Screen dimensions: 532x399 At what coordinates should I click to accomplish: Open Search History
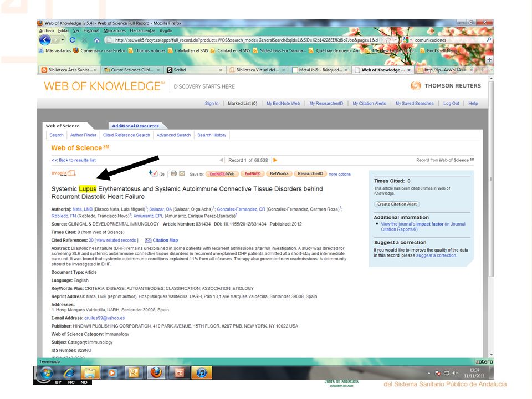coord(212,135)
